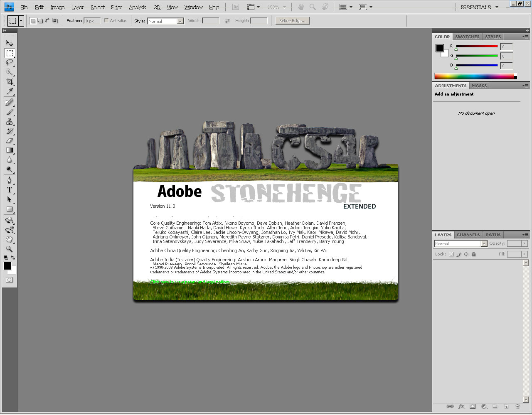Switch to the Channels tab
Image resolution: width=532 pixels, height=415 pixels.
point(468,235)
